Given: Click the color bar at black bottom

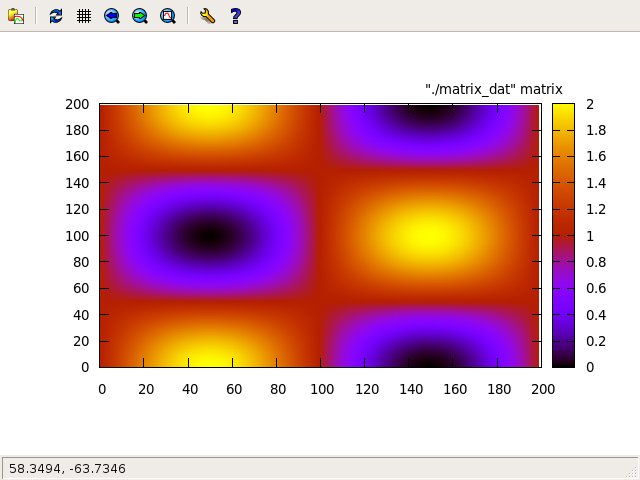Looking at the screenshot, I should pos(563,364).
